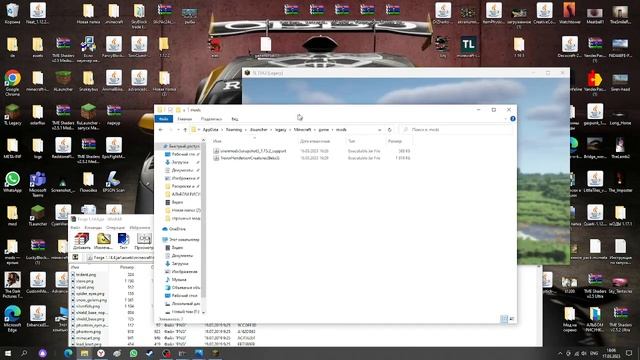The height and width of the screenshot is (360, 640).
Task: Open WhatsApp from the taskbar
Action: tap(133, 353)
